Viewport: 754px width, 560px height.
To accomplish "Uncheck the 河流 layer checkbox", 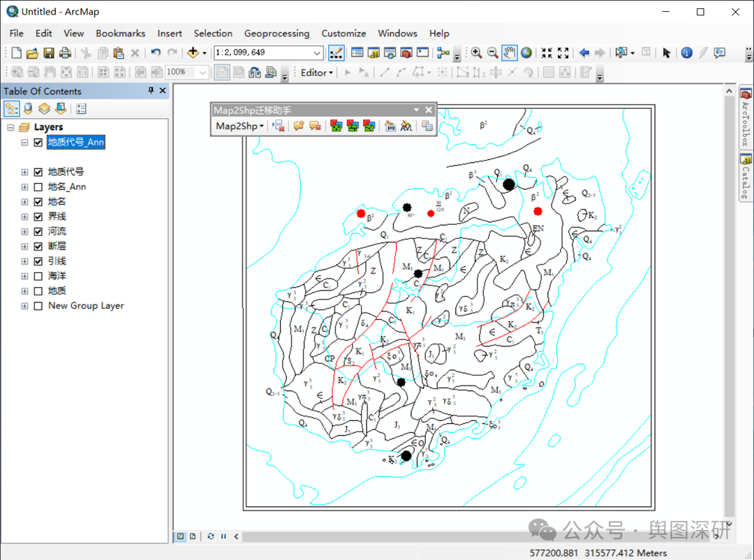I will pyautogui.click(x=38, y=231).
